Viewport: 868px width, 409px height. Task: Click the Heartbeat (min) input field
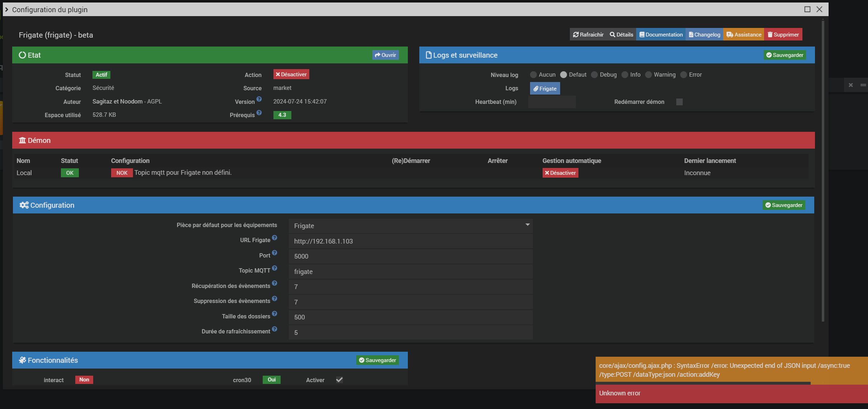552,102
